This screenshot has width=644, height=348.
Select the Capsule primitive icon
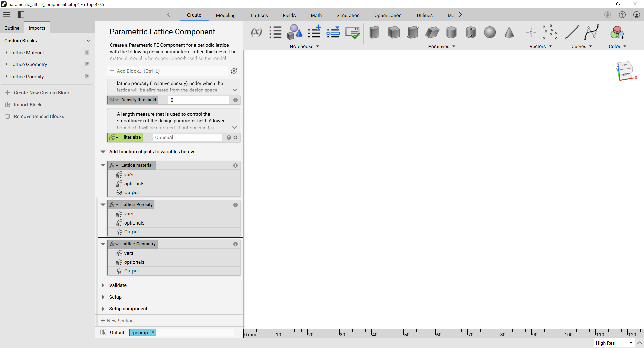[x=471, y=32]
